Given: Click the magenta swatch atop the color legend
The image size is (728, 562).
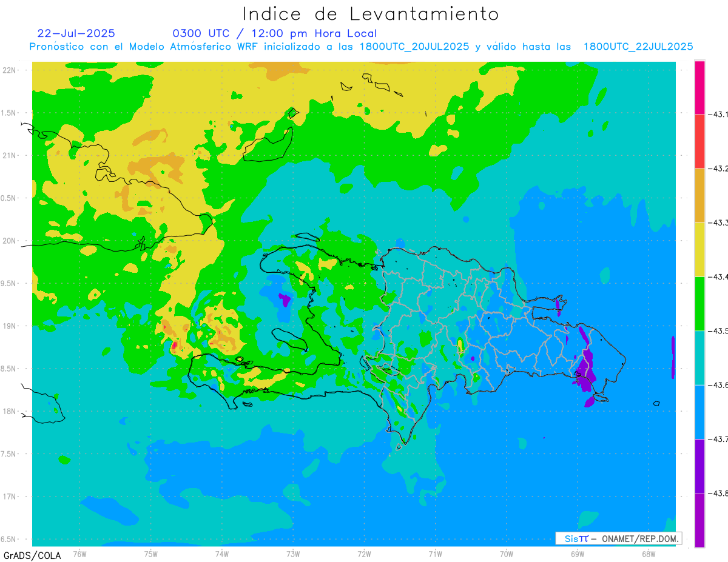Looking at the screenshot, I should pos(699,87).
